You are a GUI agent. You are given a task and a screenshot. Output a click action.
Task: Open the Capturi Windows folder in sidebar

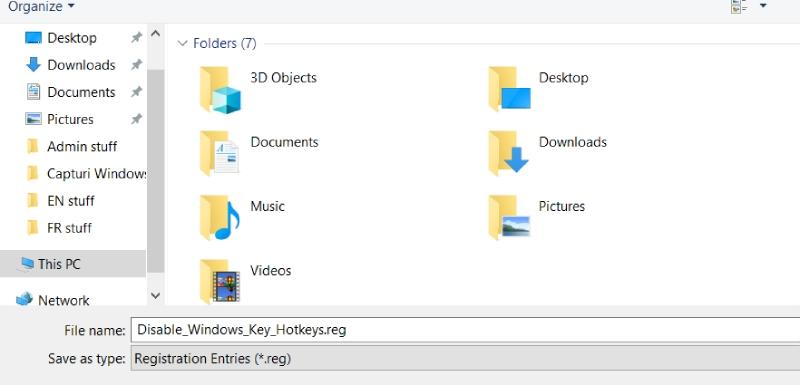96,173
